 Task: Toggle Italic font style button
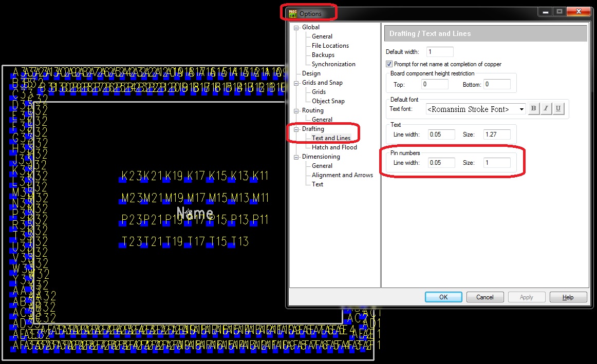pos(546,109)
